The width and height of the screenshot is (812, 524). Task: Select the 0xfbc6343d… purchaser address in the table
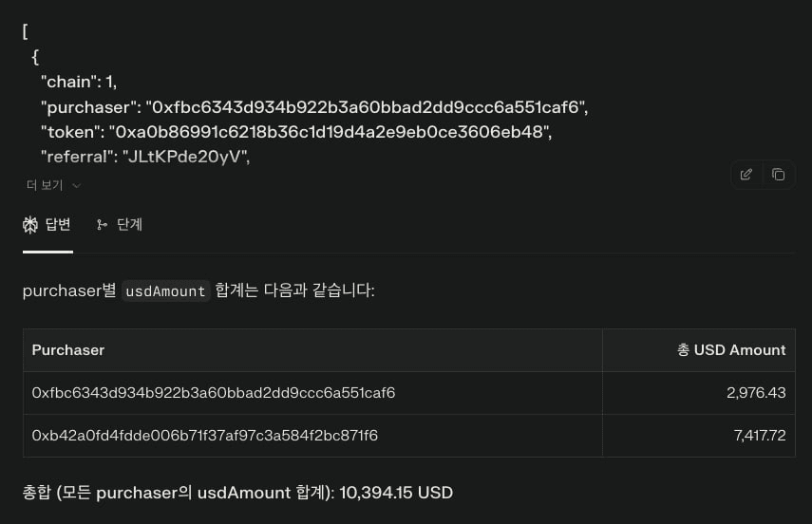[x=214, y=393]
